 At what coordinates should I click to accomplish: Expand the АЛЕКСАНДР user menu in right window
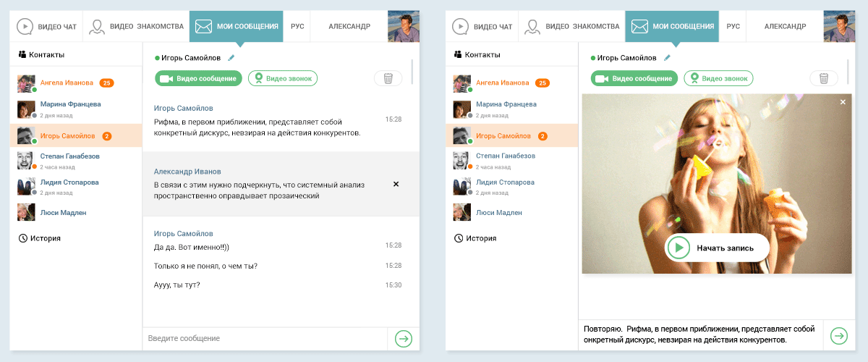[786, 27]
